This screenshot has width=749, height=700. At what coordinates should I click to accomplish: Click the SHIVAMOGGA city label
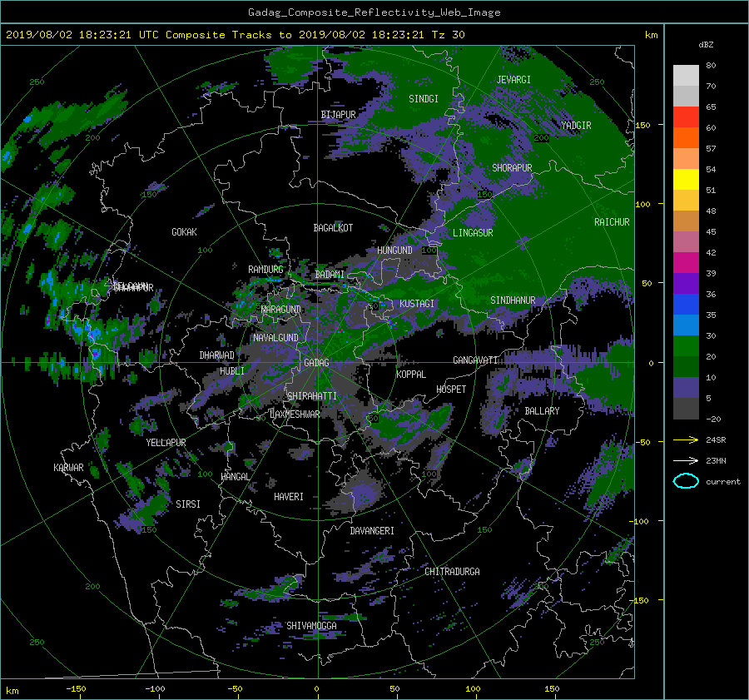pyautogui.click(x=311, y=626)
